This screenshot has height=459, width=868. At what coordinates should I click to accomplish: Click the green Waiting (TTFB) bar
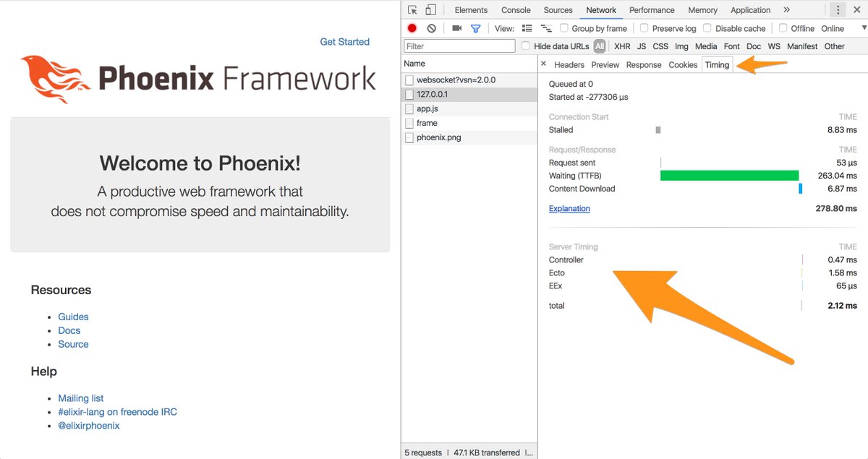tap(729, 176)
